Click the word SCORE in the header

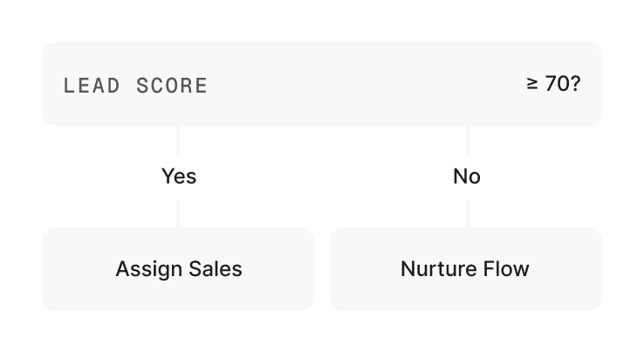(172, 86)
